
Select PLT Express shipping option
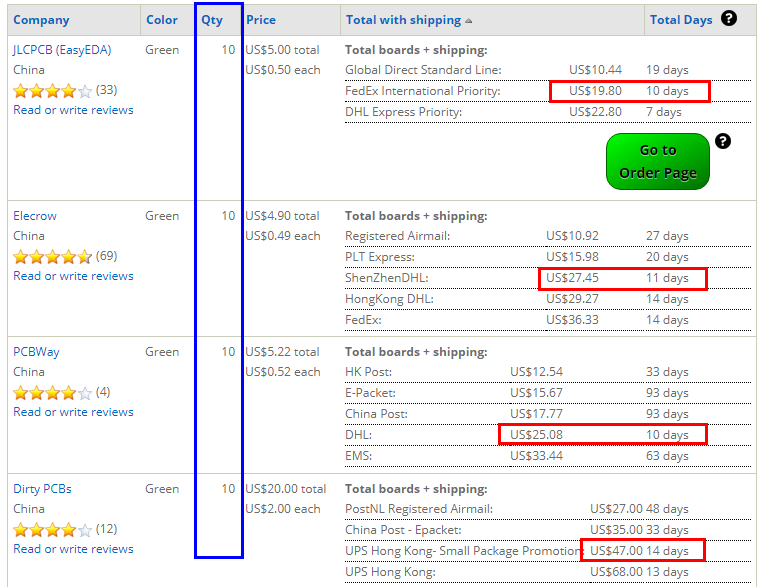click(x=548, y=257)
